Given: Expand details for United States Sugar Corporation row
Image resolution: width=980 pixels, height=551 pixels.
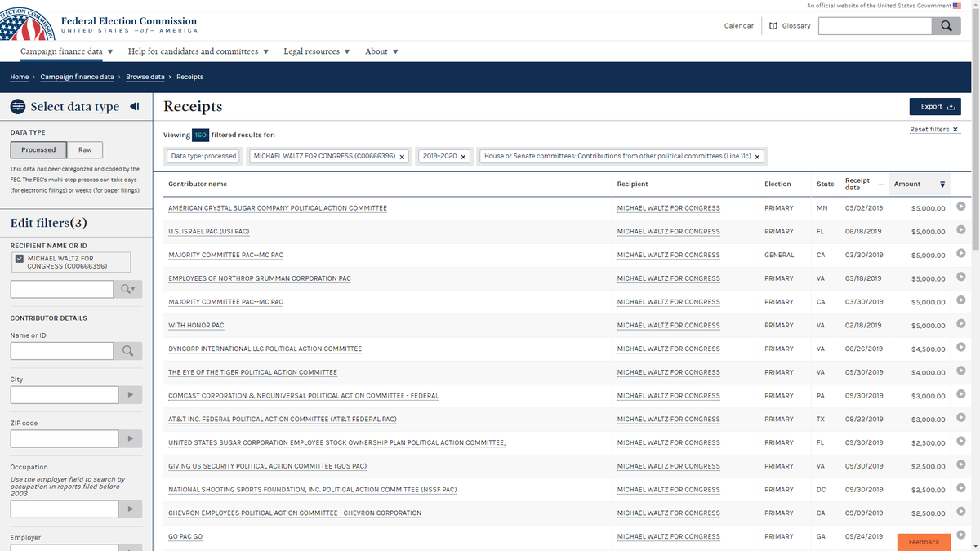Looking at the screenshot, I should tap(960, 442).
